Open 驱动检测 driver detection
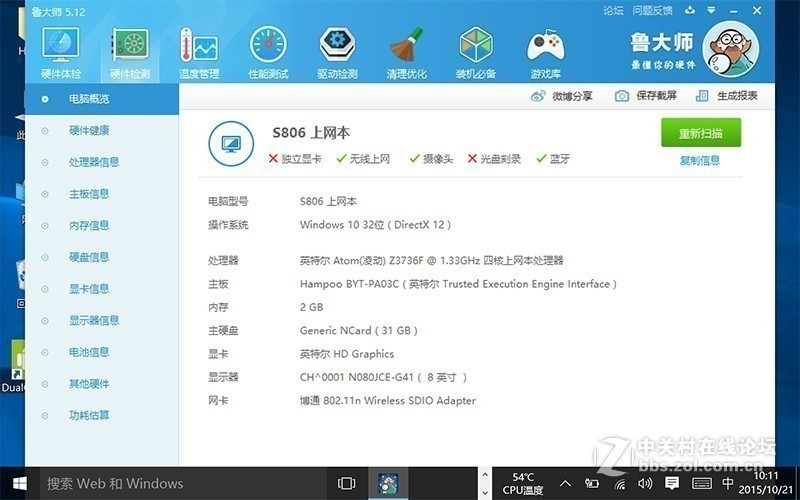The height and width of the screenshot is (500, 800). [x=337, y=53]
